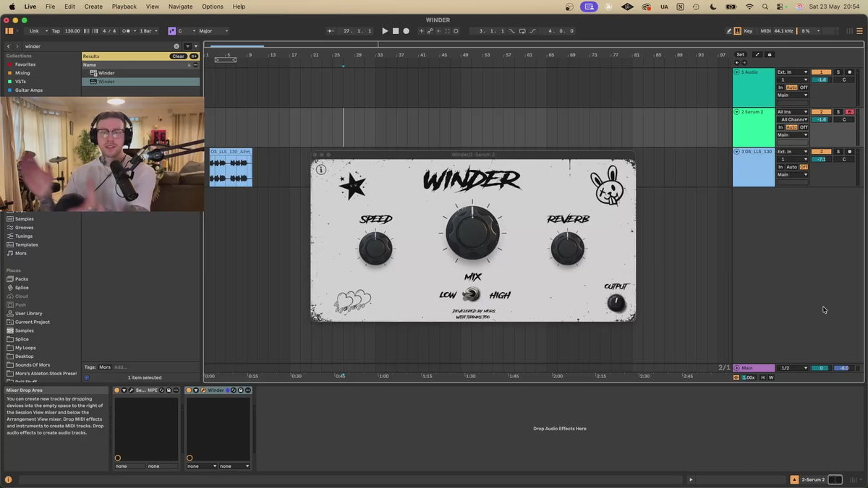The image size is (868, 488).
Task: Click the lock icon next to Set
Action: coord(770,54)
